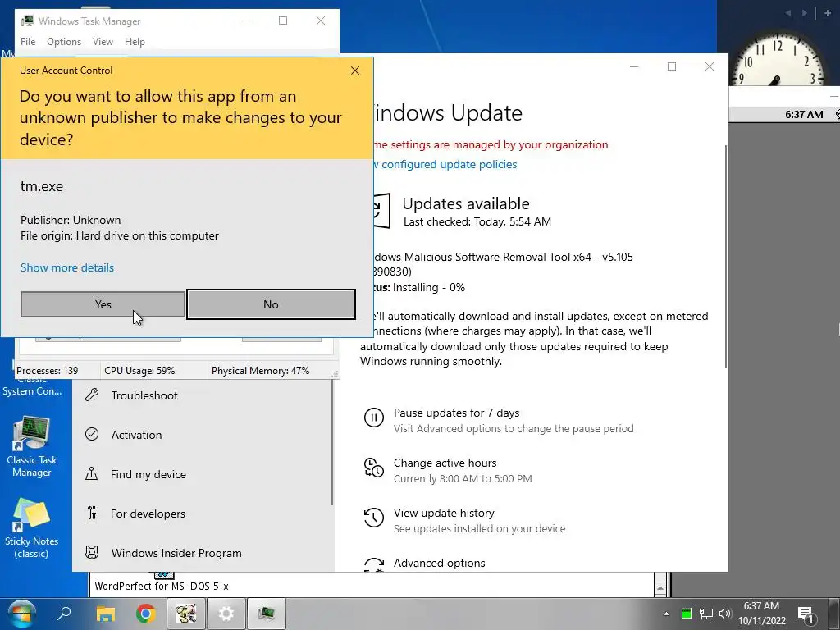
Task: Open Classic System Con... desktop shortcut
Action: pyautogui.click(x=32, y=387)
